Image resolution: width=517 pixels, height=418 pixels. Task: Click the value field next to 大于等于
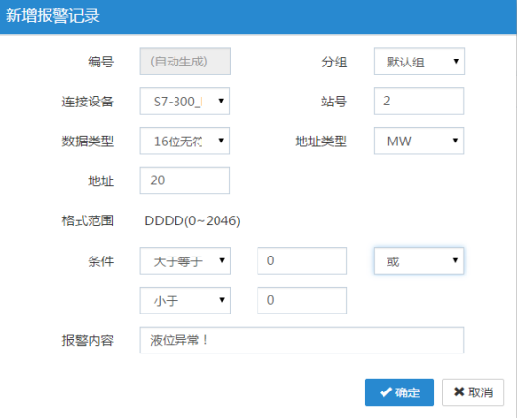(302, 261)
